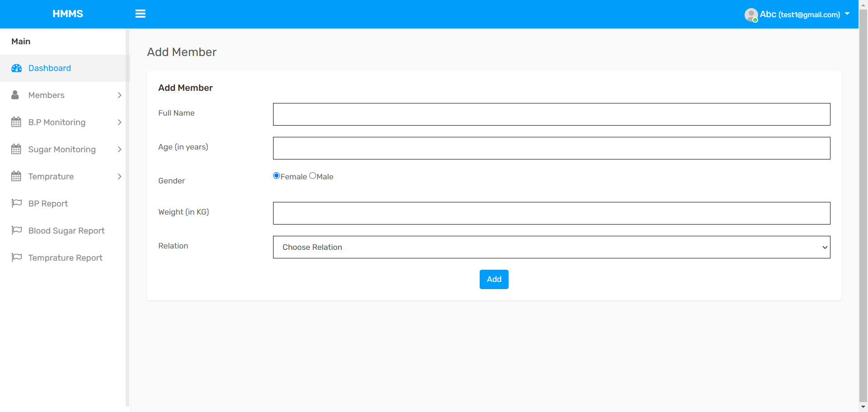Click the HMMS logo link
This screenshot has height=412, width=868.
[68, 14]
